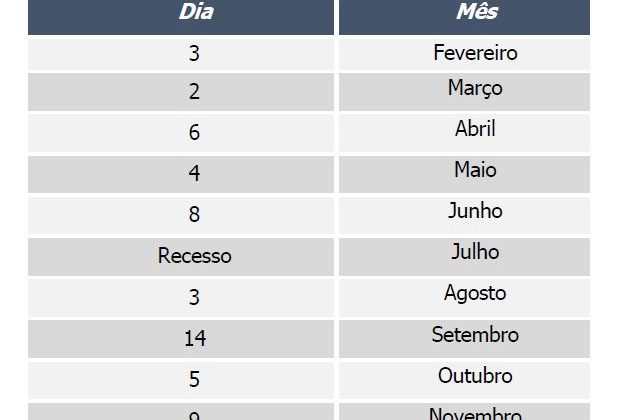Select the Julho month cell
Viewport: 618px width, 420px height.
(x=475, y=252)
